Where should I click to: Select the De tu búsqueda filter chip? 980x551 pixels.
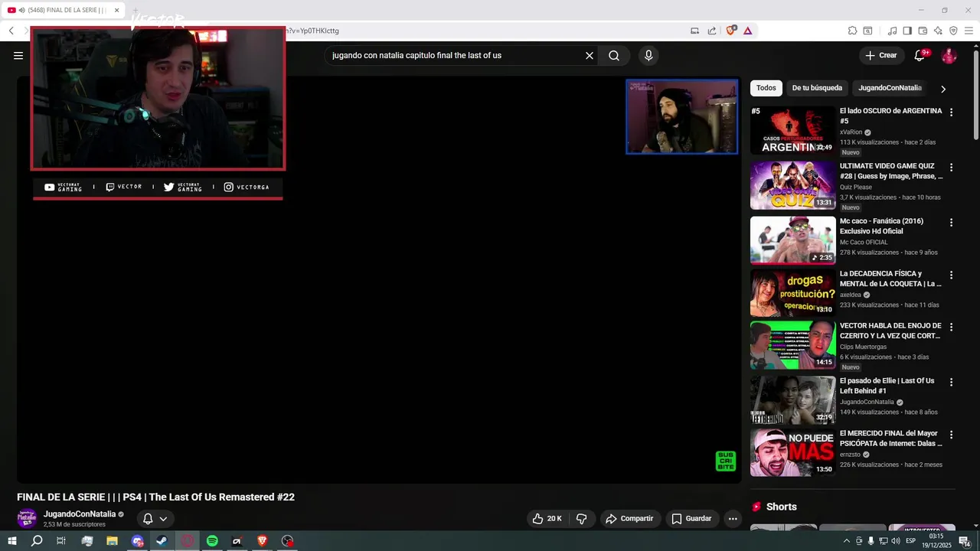coord(817,88)
